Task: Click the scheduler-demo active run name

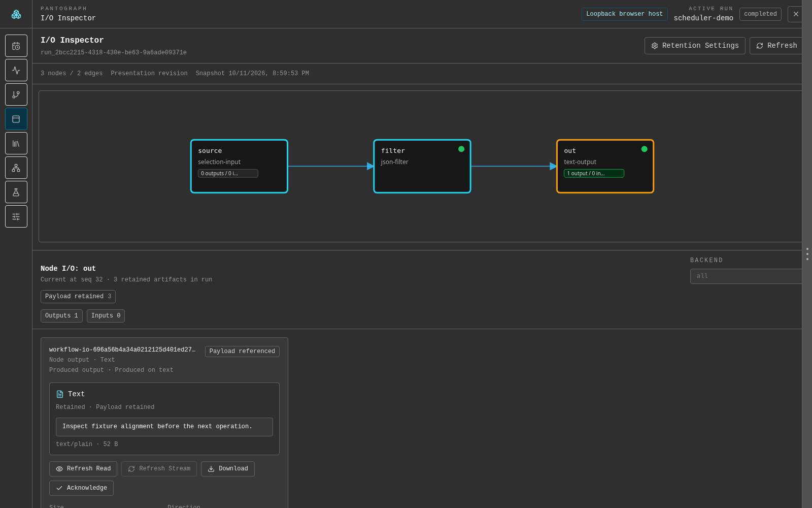Action: pyautogui.click(x=703, y=18)
